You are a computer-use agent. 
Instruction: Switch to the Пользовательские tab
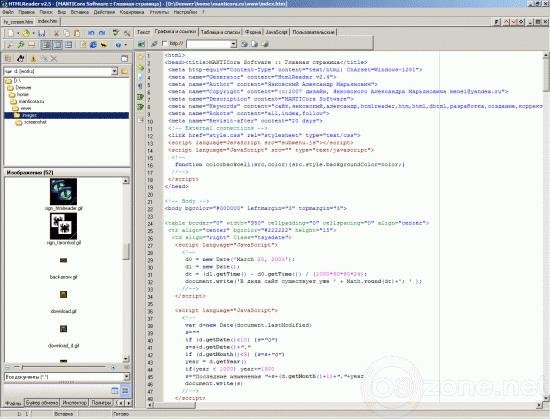pos(313,32)
